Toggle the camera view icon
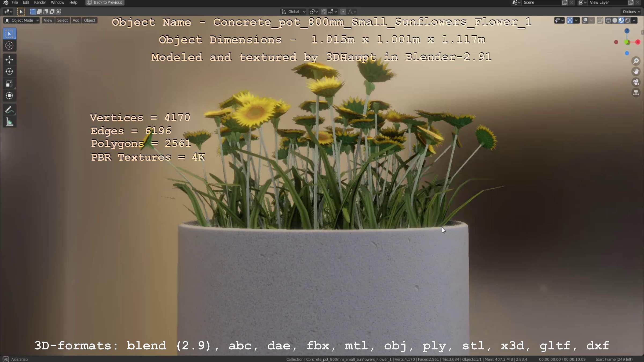 636,82
